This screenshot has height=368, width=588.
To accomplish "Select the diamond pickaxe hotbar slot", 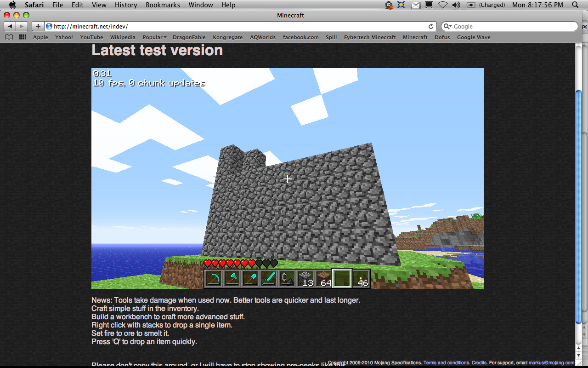I will (214, 279).
